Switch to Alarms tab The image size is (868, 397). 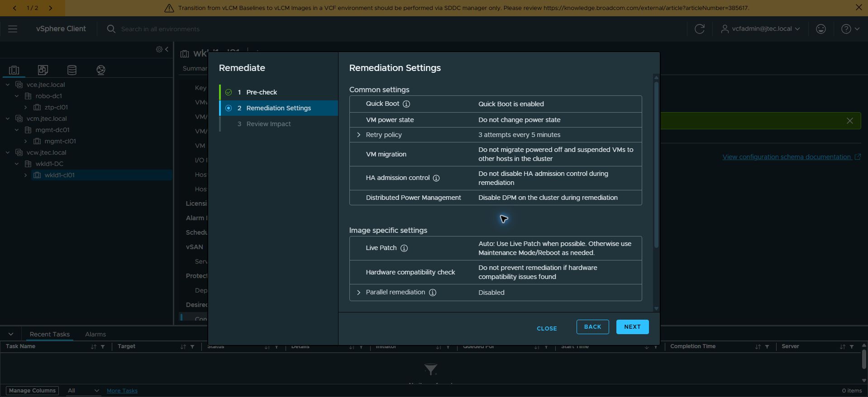click(x=95, y=334)
